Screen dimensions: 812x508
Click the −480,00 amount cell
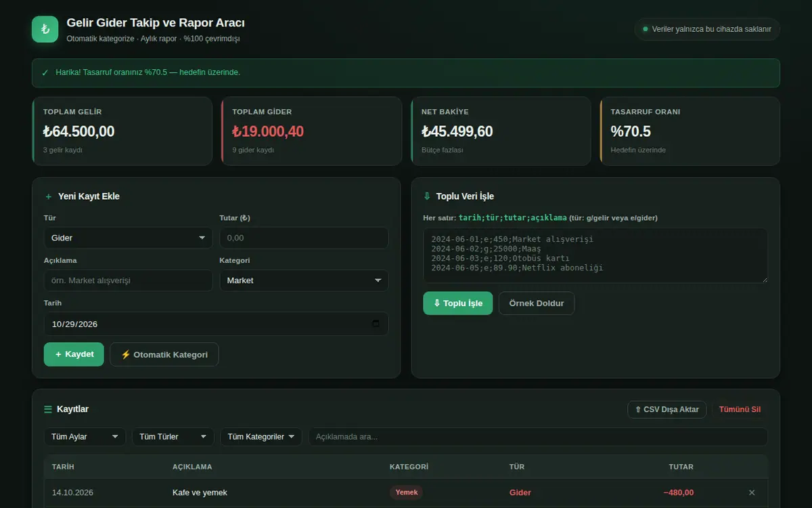[679, 492]
